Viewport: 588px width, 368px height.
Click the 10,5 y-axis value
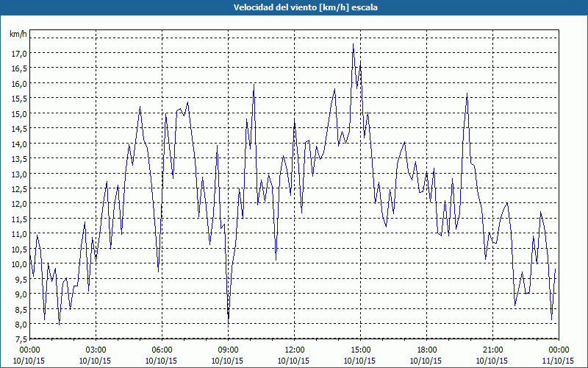pyautogui.click(x=19, y=249)
